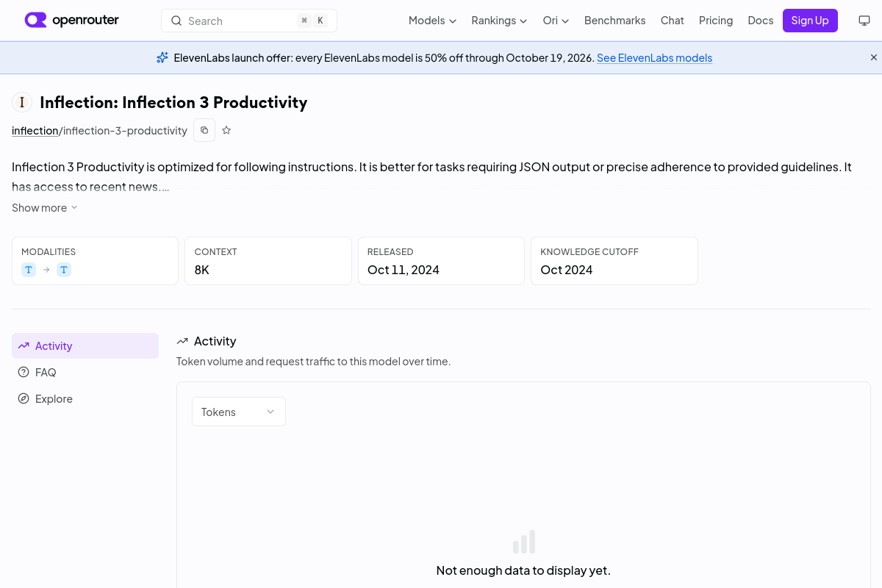Click the input text modality icon
The height and width of the screenshot is (588, 882).
[x=29, y=270]
